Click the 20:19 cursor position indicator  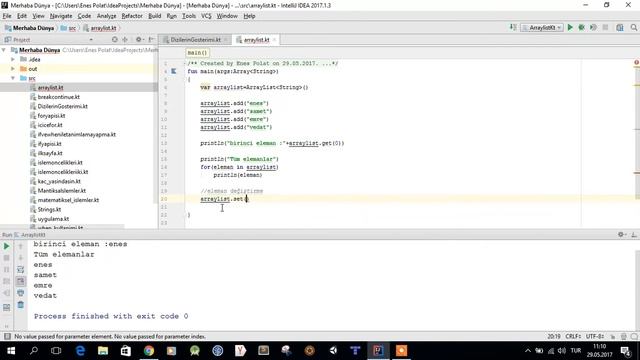[x=553, y=336]
